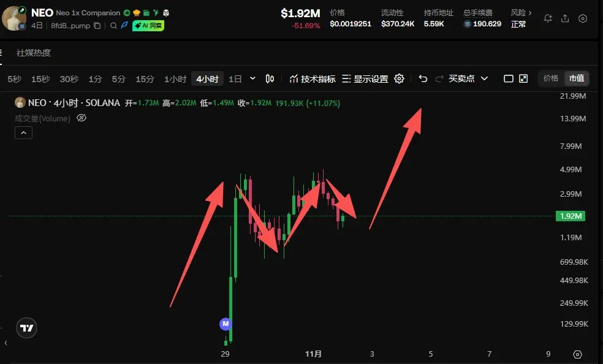Image resolution: width=603 pixels, height=364 pixels.
Task: Open the search magnifier icon
Action: (113, 26)
